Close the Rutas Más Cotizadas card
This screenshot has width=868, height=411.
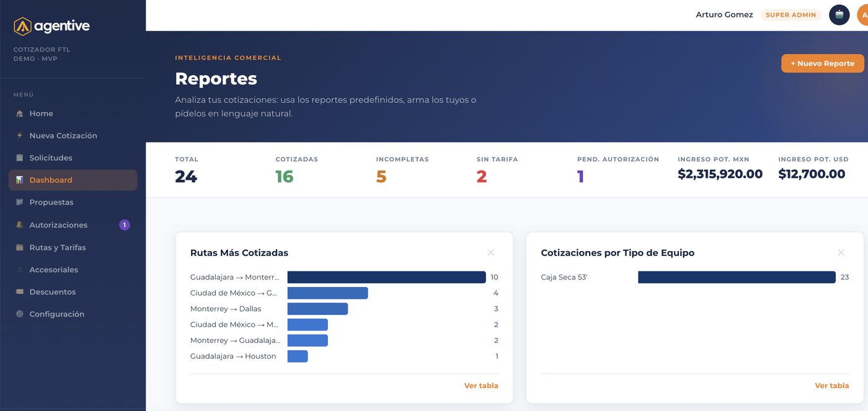[x=490, y=252]
